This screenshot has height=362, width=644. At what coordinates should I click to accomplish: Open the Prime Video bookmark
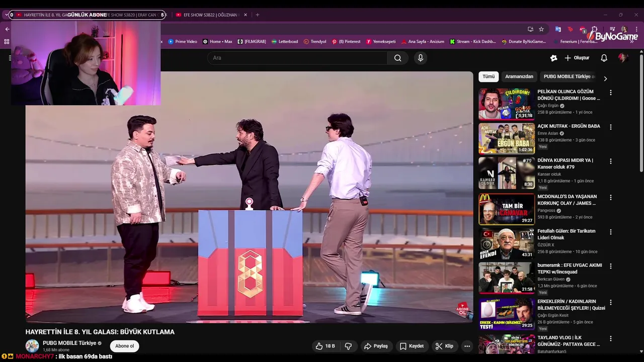click(183, 42)
